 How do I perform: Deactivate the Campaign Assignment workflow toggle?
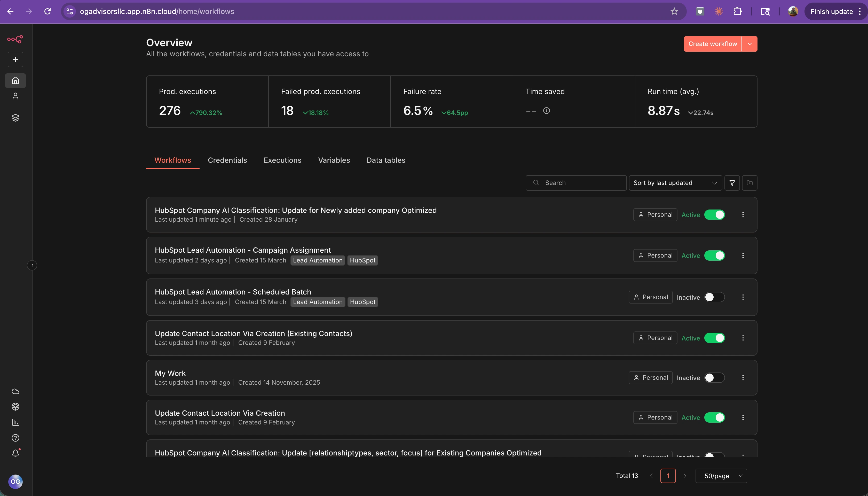714,255
